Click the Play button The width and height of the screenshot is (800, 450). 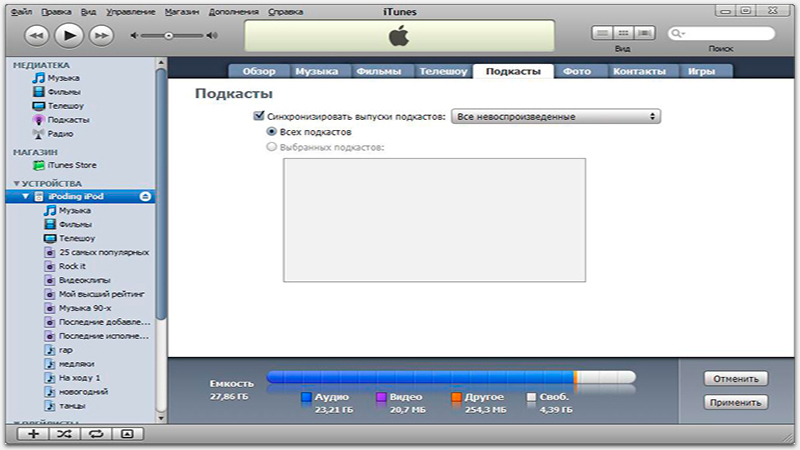pyautogui.click(x=69, y=35)
